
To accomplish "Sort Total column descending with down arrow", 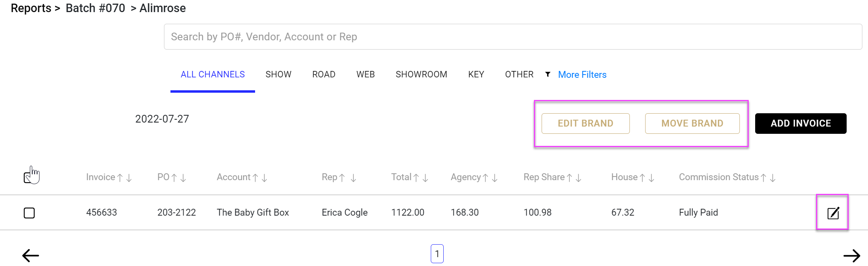I will (426, 178).
